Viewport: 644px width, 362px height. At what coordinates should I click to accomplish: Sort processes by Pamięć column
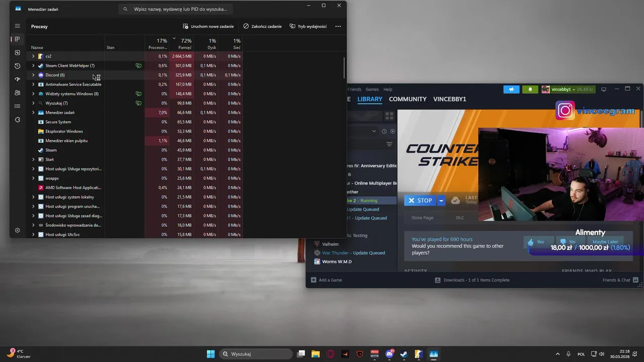(x=182, y=44)
